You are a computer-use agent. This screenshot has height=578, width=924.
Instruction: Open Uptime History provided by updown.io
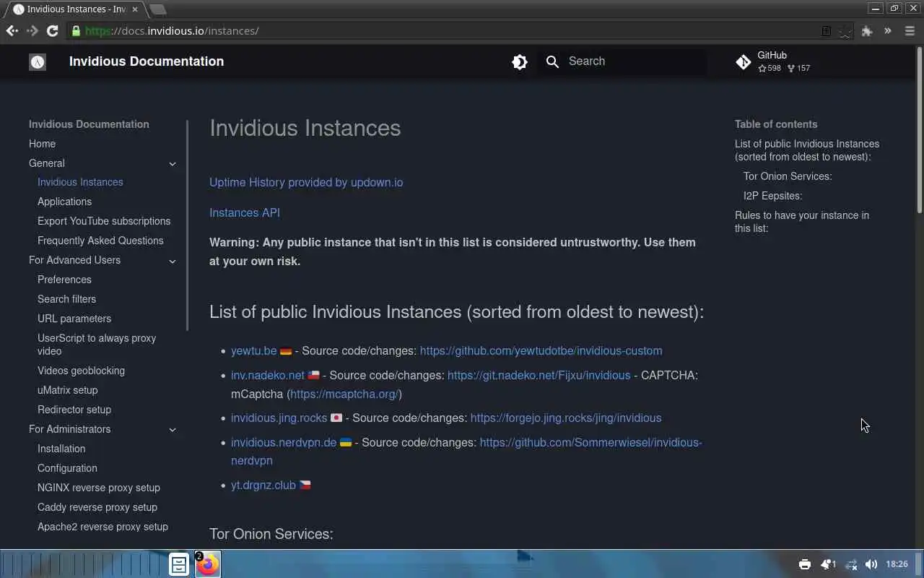pos(306,182)
